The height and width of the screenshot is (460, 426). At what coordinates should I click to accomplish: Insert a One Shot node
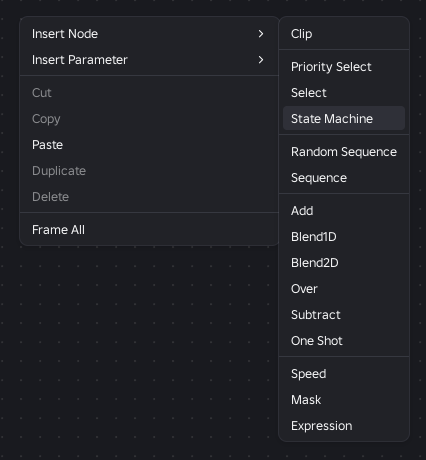click(x=344, y=341)
